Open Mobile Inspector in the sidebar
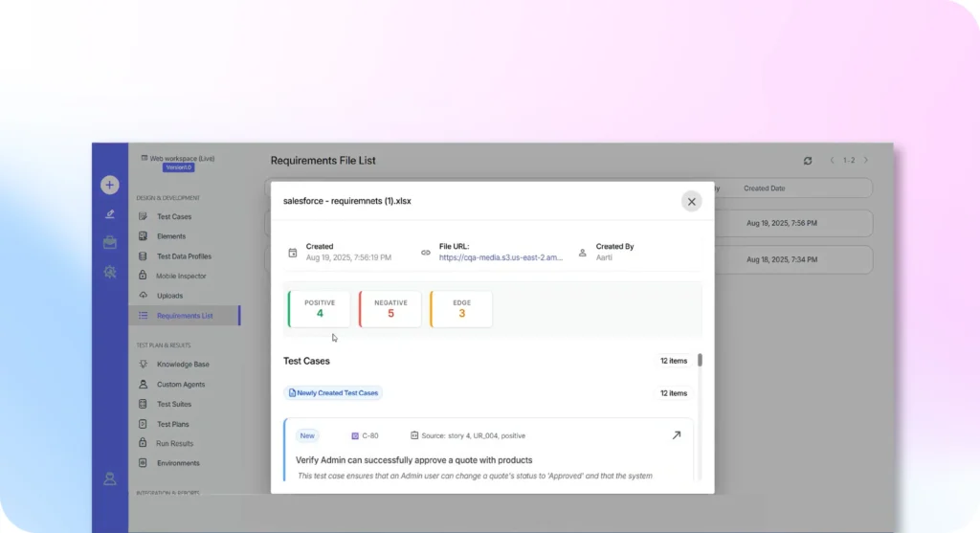This screenshot has height=533, width=980. click(181, 276)
